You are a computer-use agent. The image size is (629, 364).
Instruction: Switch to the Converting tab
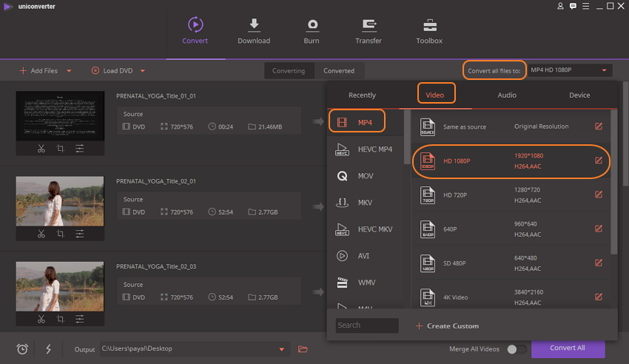click(x=289, y=70)
